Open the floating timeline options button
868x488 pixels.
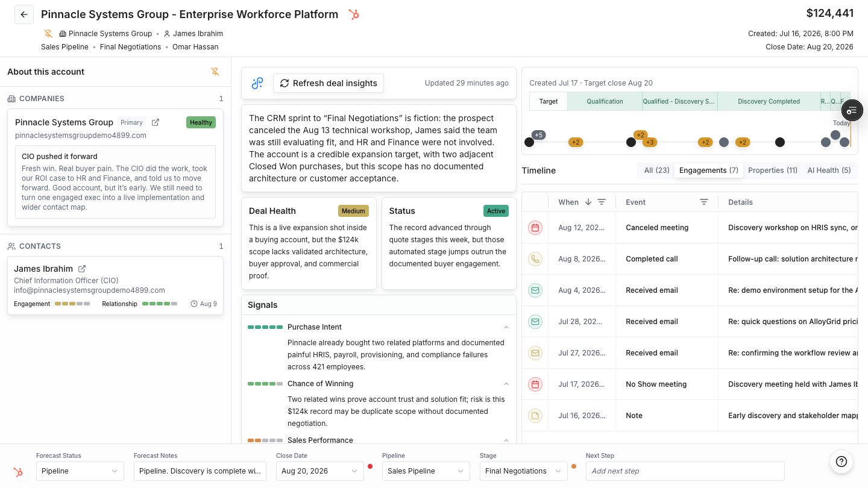(852, 110)
